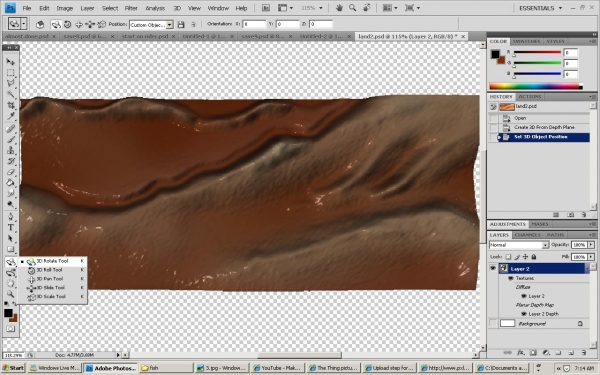Open the ESSENTIALS workspace dropdown
Viewport: 600px width, 375px height.
click(540, 8)
